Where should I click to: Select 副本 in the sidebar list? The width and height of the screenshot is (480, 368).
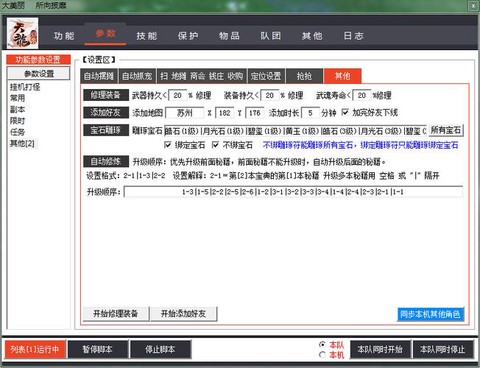[17, 109]
